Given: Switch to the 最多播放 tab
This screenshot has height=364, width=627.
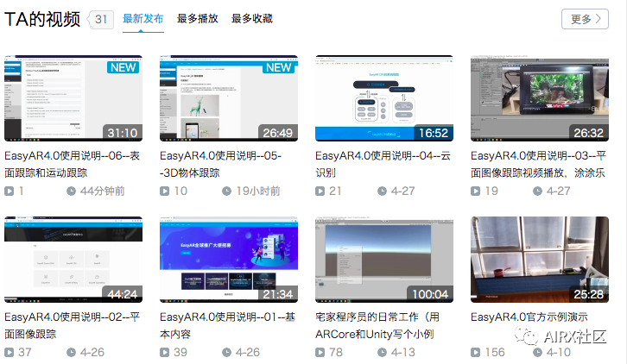Looking at the screenshot, I should 197,19.
